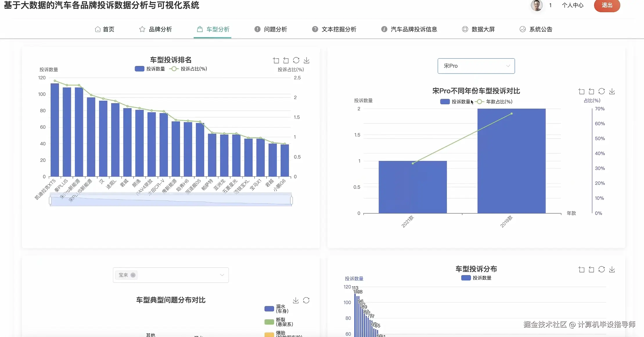644x337 pixels.
Task: Click the info icon beside 汽车品牌投诉信息
Action: (x=384, y=29)
